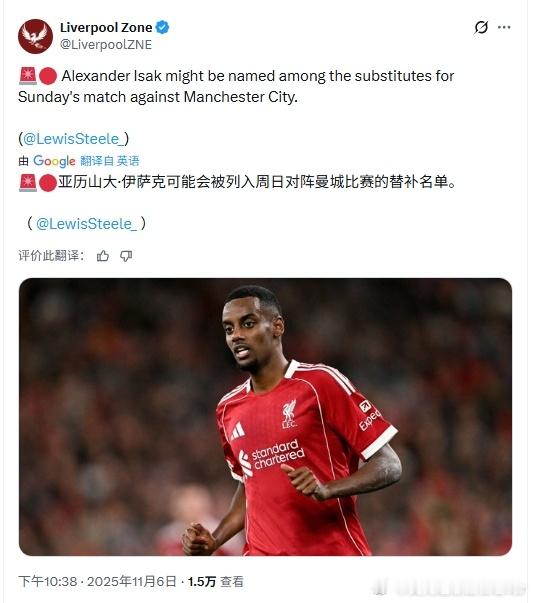Open the Grok circle-slash icon

click(481, 27)
